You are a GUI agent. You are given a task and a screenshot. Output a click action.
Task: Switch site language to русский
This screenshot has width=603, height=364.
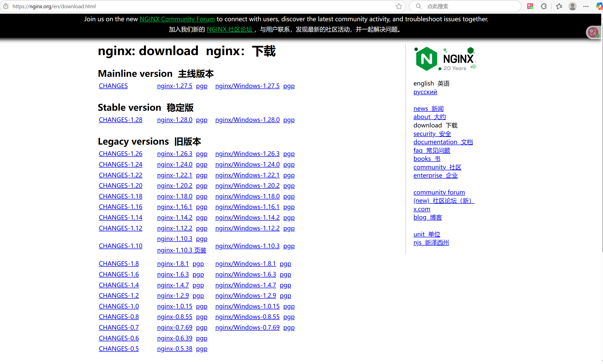(x=425, y=92)
